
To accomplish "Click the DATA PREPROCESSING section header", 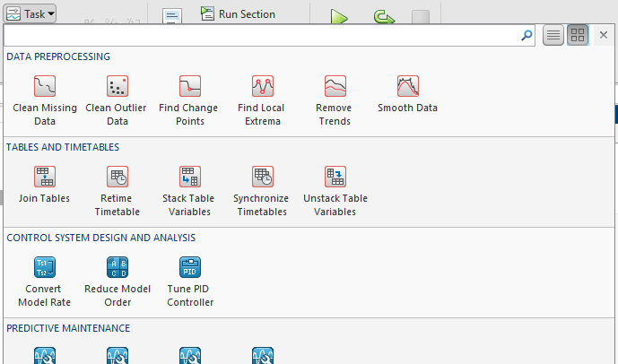I will [x=58, y=56].
